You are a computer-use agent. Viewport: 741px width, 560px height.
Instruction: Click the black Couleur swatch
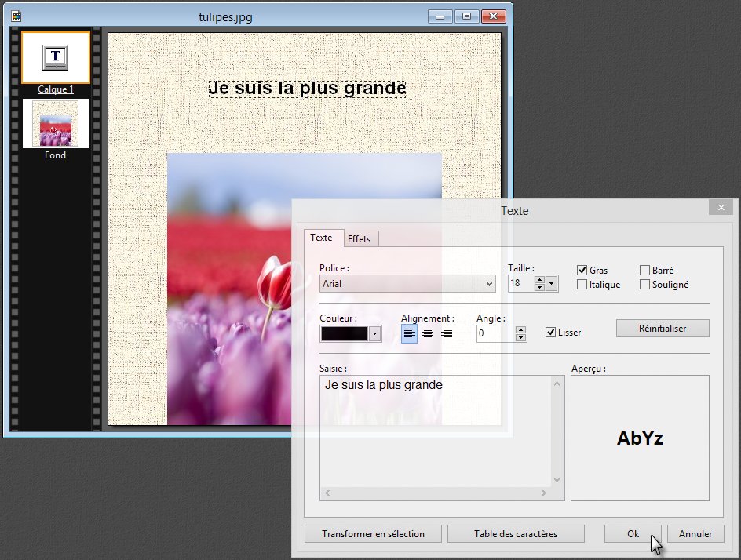coord(345,334)
